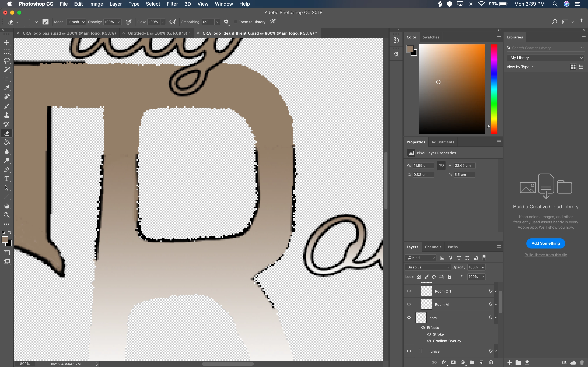Screen dimensions: 588x367
Task: Select the Lasso tool
Action: coord(6,60)
